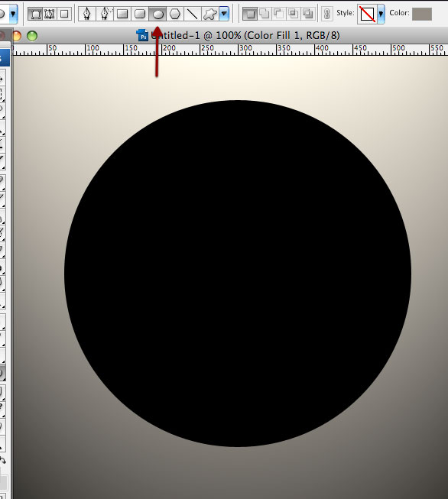Click the yellow minimize window button
The height and width of the screenshot is (499, 448).
(16, 36)
